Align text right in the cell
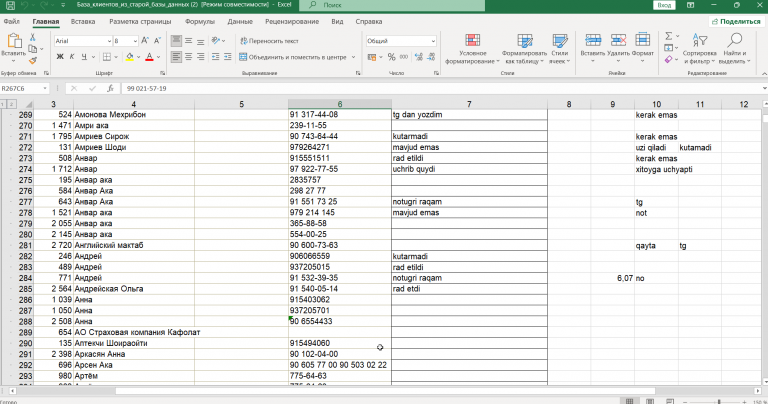This screenshot has width=768, height=404. point(201,57)
